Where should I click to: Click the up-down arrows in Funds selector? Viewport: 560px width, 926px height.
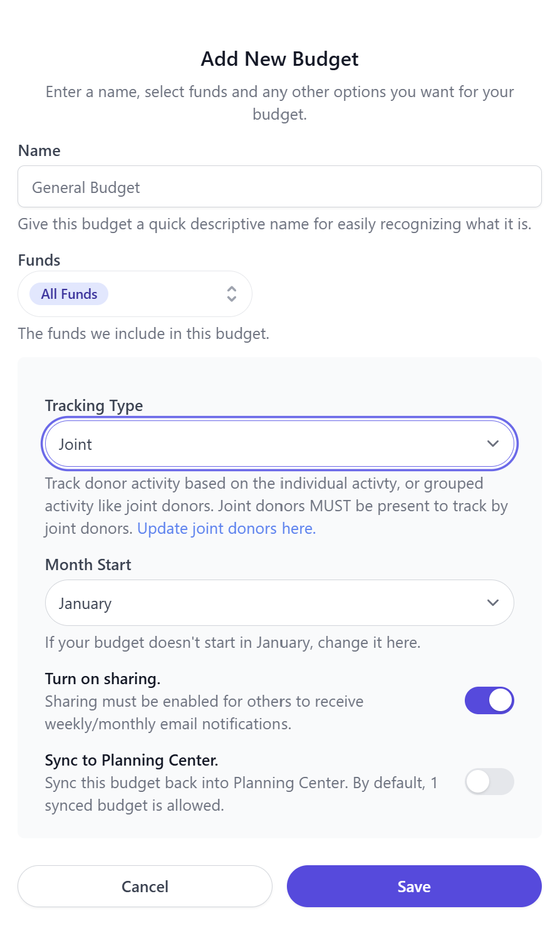pyautogui.click(x=232, y=294)
